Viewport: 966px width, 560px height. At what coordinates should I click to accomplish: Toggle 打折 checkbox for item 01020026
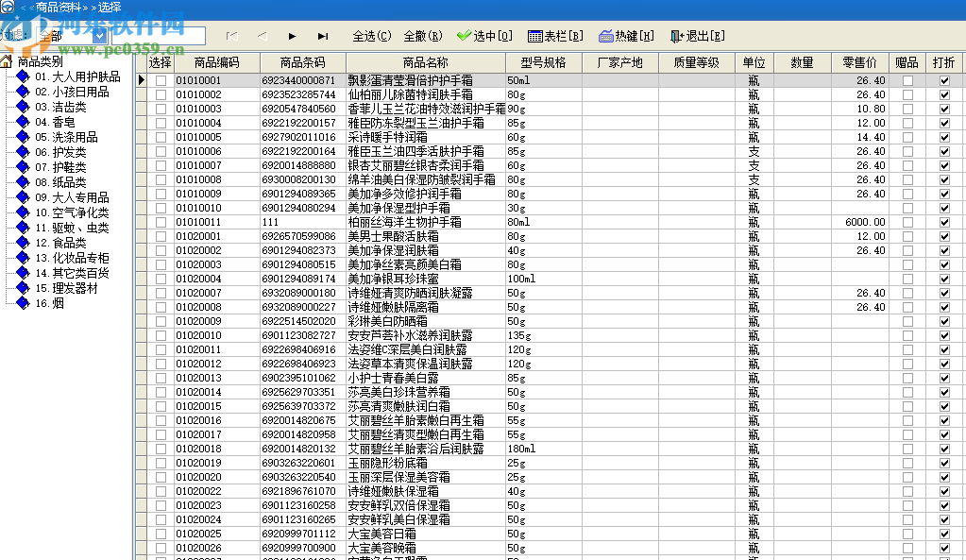tap(944, 549)
